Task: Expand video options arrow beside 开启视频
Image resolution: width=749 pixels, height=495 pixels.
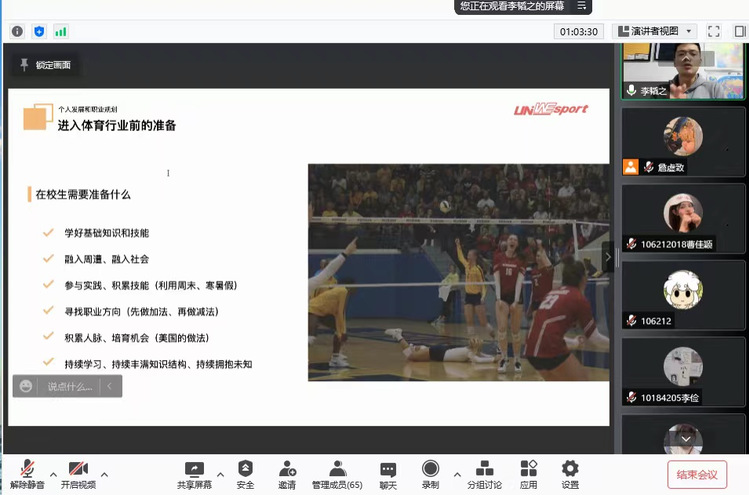Action: [x=104, y=474]
